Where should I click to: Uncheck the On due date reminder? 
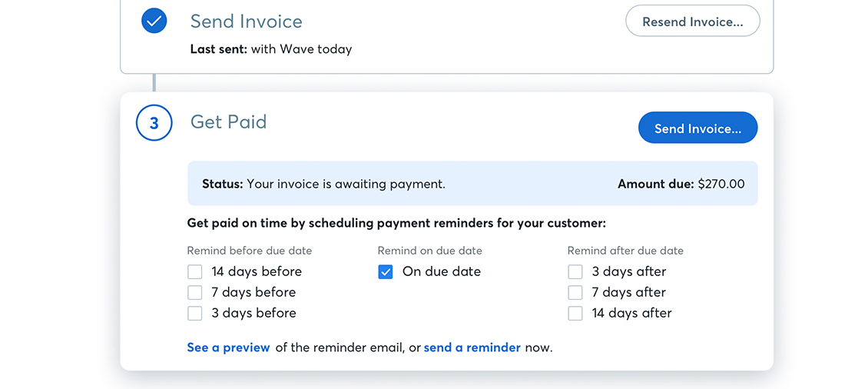point(386,272)
